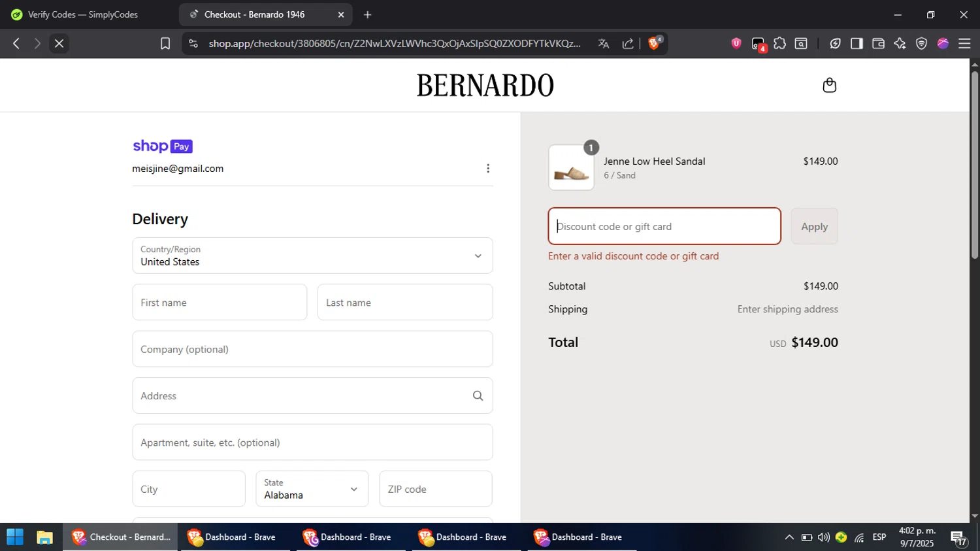Open the network Wi-Fi tray icon
Image resolution: width=980 pixels, height=551 pixels.
tap(859, 537)
